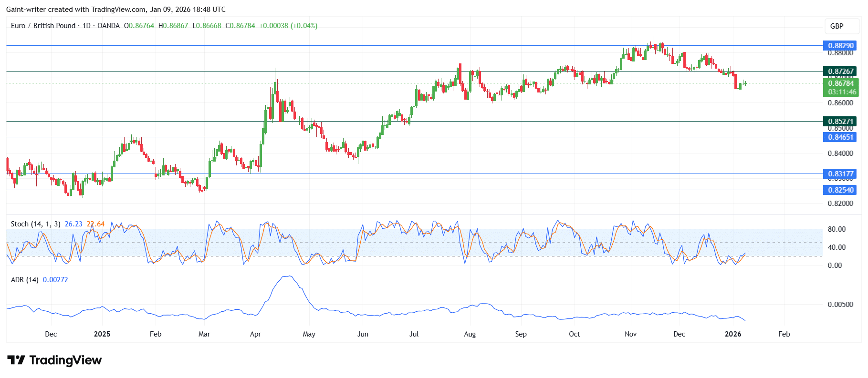Click the Oct label on time axis
The image size is (868, 378).
(575, 334)
